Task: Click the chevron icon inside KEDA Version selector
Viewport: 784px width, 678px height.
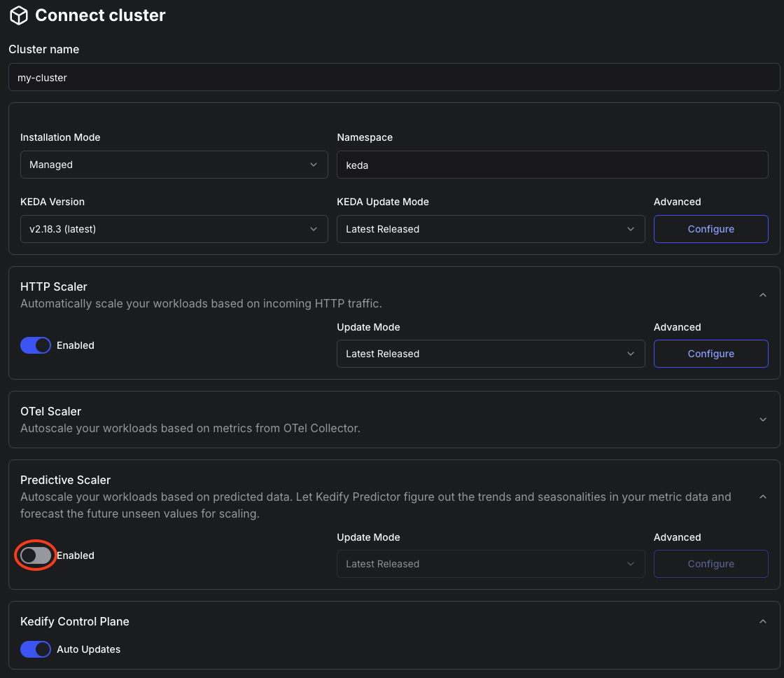Action: tap(313, 229)
